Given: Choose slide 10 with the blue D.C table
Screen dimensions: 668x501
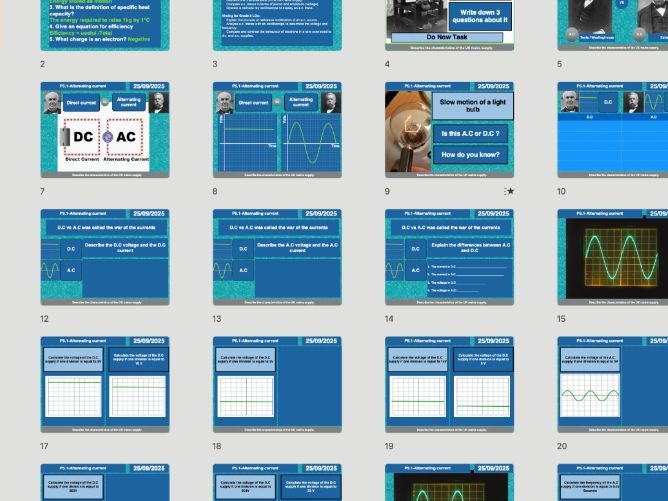Looking at the screenshot, I should point(612,130).
